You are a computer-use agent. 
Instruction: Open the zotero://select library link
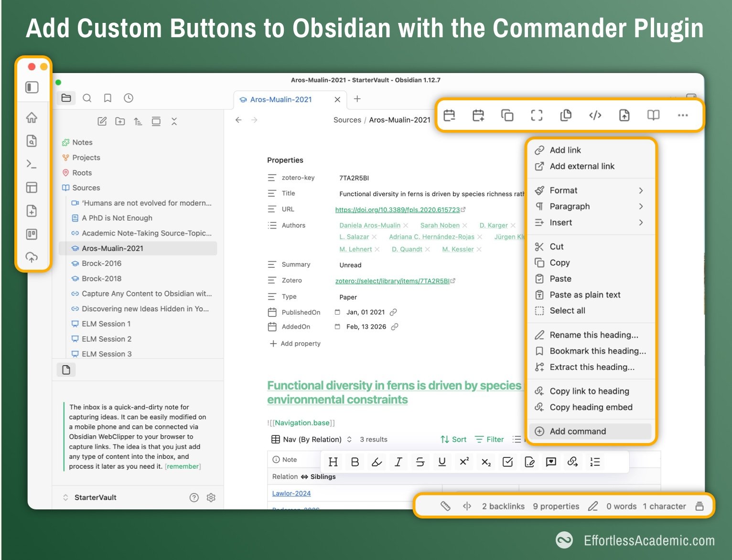coord(392,281)
